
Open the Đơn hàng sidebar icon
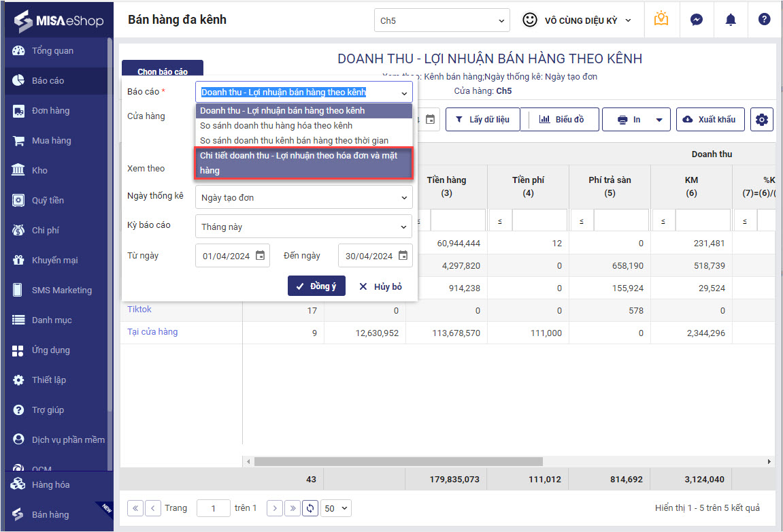click(x=18, y=110)
